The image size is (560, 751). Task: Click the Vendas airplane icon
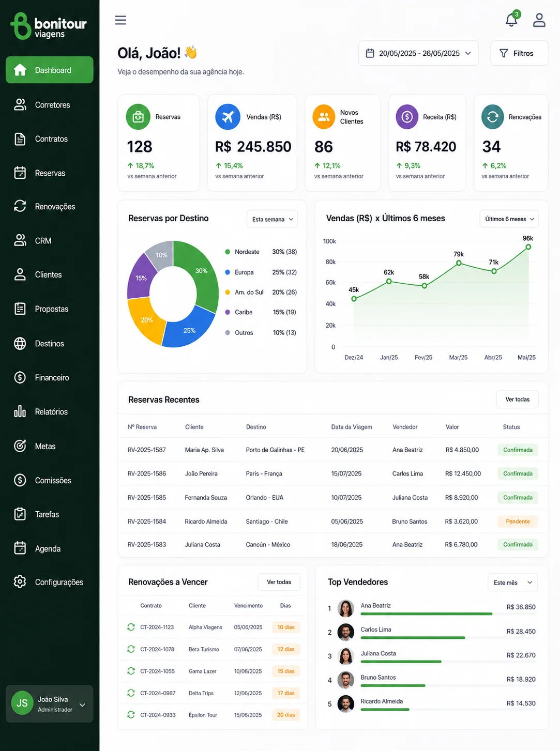click(228, 117)
